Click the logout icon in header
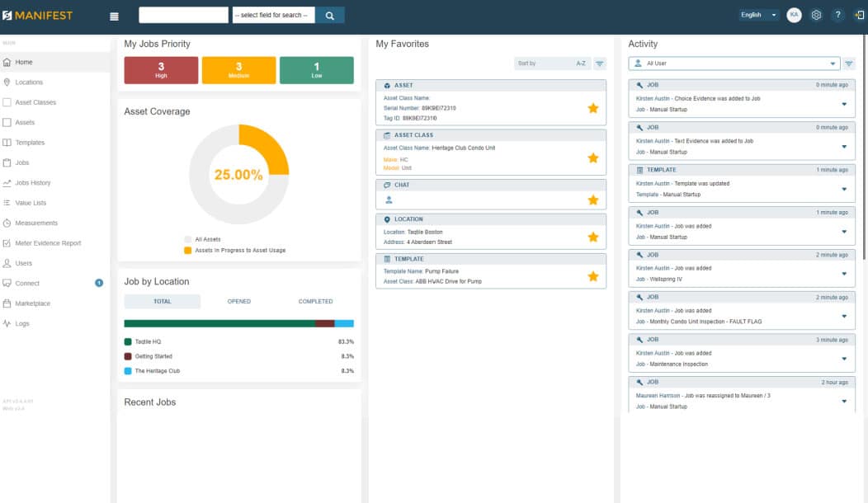 tap(859, 15)
